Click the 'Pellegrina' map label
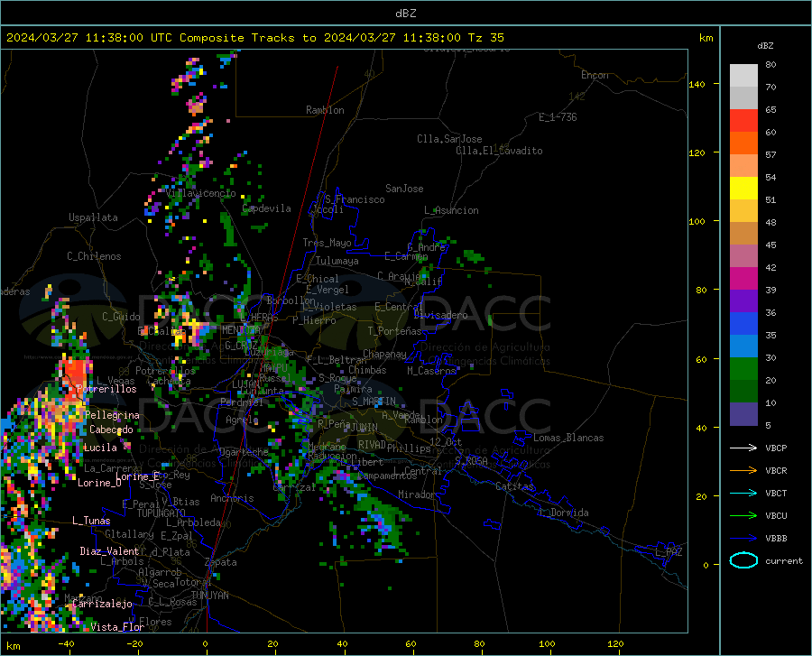This screenshot has width=812, height=656. (x=113, y=415)
